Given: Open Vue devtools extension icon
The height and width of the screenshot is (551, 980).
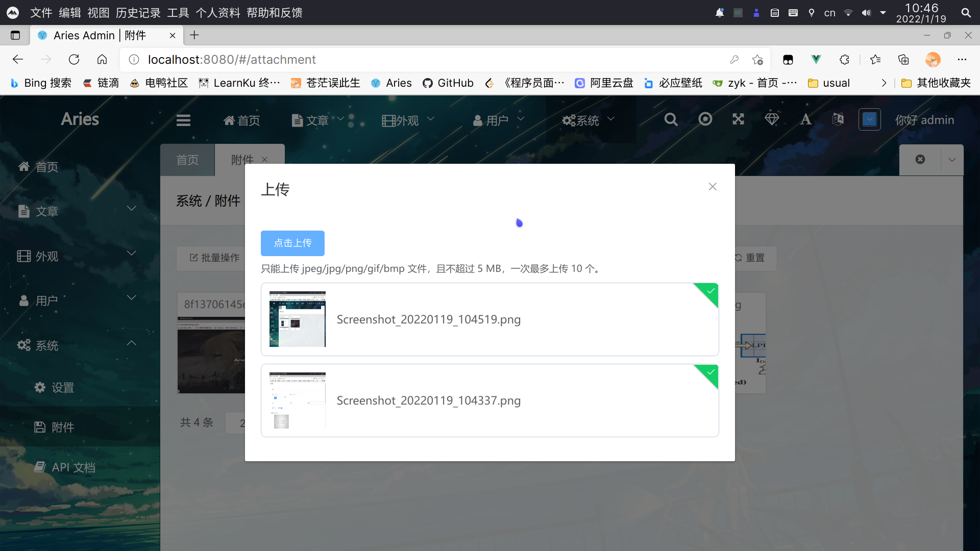Looking at the screenshot, I should point(816,60).
